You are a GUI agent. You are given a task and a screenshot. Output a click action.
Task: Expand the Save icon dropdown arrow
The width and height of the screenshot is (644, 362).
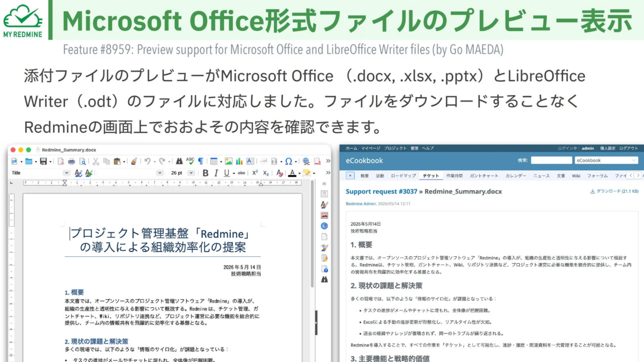[x=50, y=161]
